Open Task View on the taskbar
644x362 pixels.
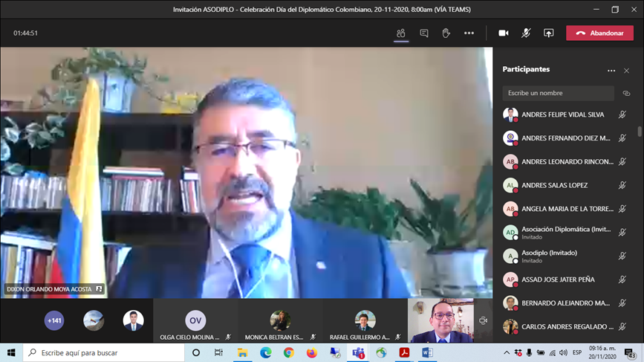pos(218,353)
